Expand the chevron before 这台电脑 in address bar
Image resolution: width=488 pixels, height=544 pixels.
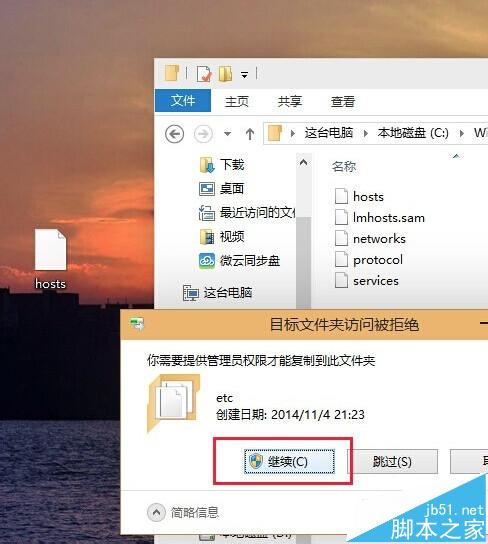[293, 133]
